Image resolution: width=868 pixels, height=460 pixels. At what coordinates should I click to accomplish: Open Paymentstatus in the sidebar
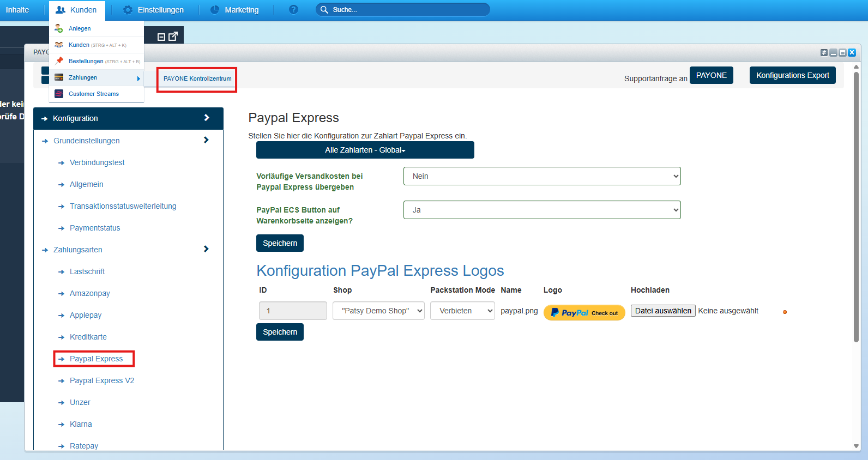(95, 228)
